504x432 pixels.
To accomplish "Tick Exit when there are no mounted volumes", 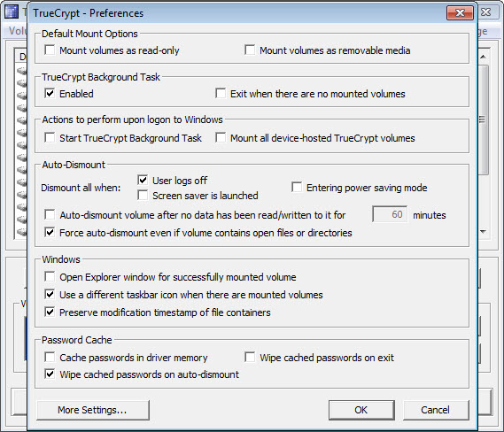I will 221,94.
